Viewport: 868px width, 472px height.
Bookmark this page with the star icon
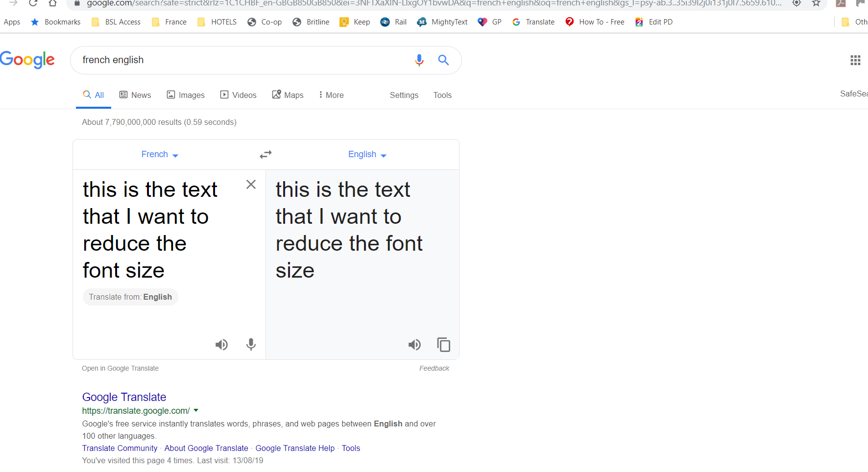tap(816, 3)
